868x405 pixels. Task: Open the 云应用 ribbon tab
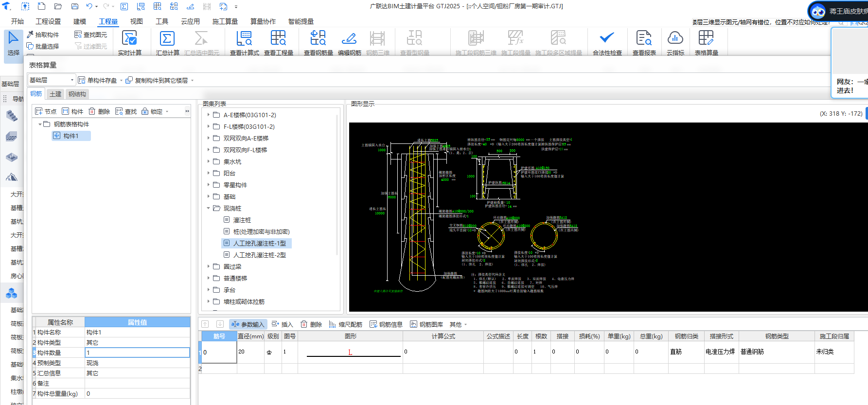[190, 21]
